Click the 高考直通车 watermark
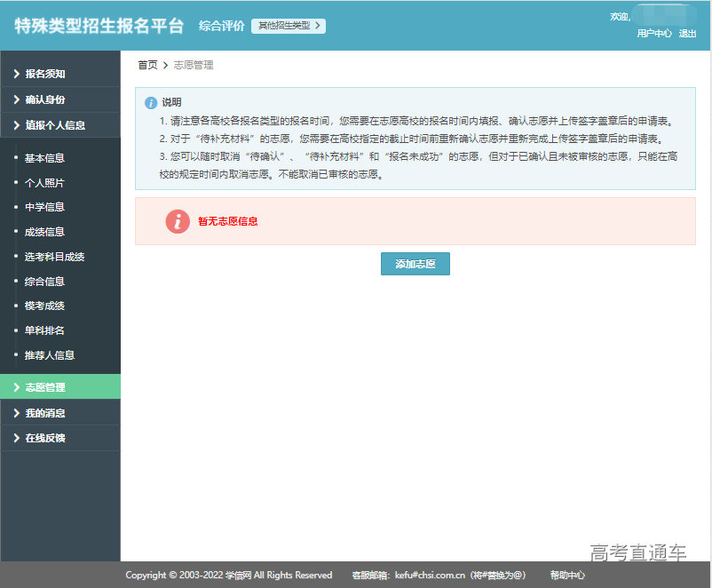 (x=640, y=550)
